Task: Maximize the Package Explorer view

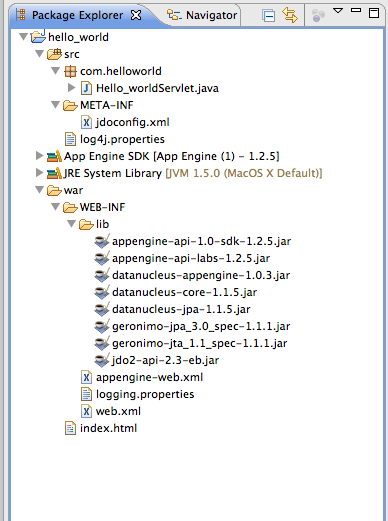Action: [x=374, y=13]
